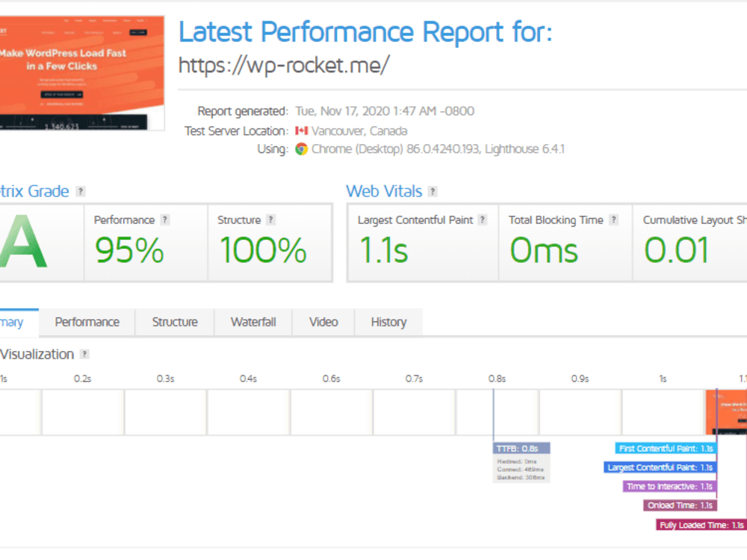The image size is (747, 560).
Task: Click the wp-rocket.me site screenshot thumbnail
Action: tap(82, 73)
